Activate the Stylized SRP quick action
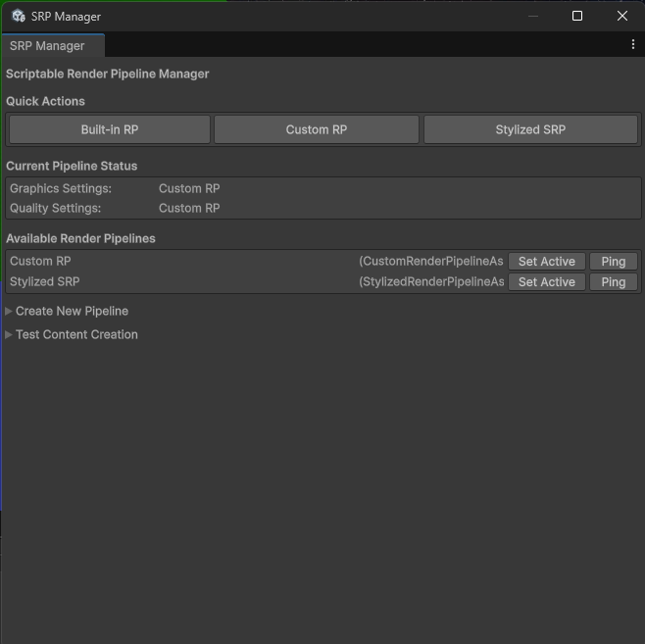 click(530, 129)
